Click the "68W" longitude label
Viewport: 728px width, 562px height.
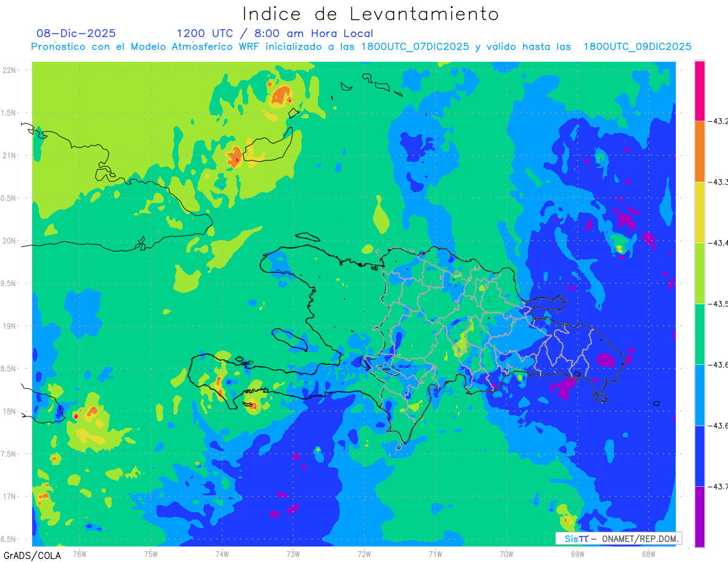pos(649,554)
